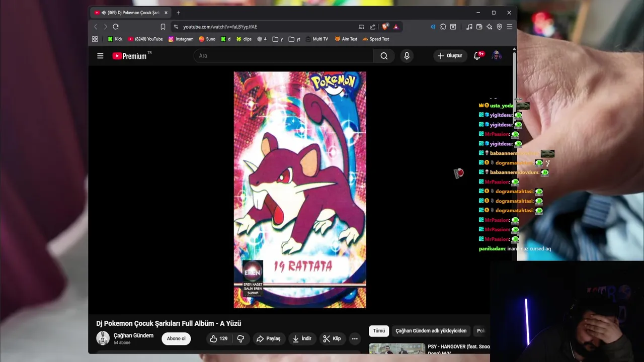Open site settings icon in address bar
644x362 pixels.
(176, 27)
